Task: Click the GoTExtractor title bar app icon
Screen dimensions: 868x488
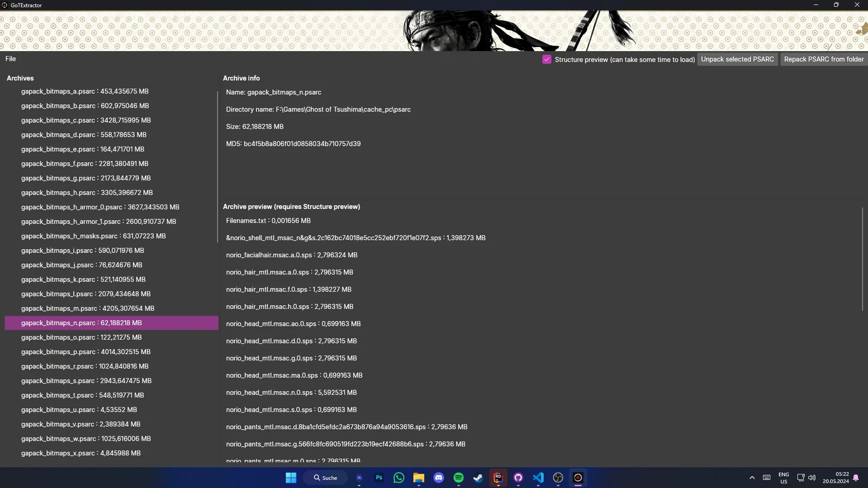Action: [5, 5]
